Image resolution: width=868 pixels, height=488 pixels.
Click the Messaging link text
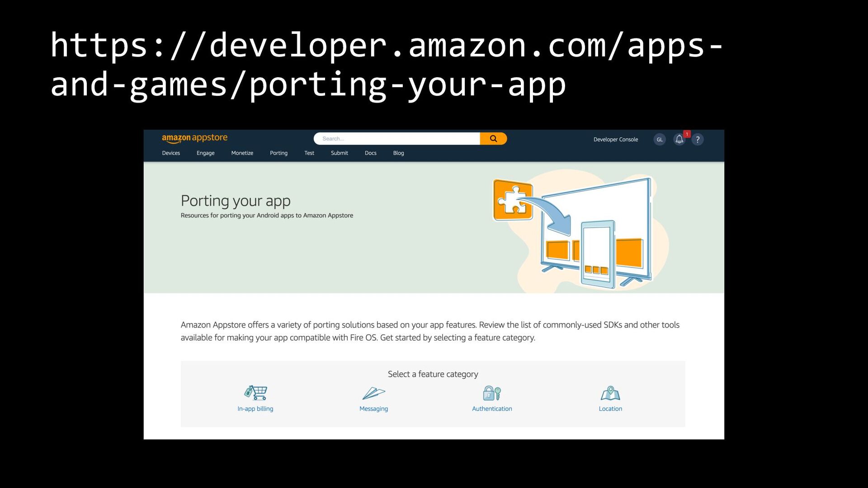tap(374, 409)
